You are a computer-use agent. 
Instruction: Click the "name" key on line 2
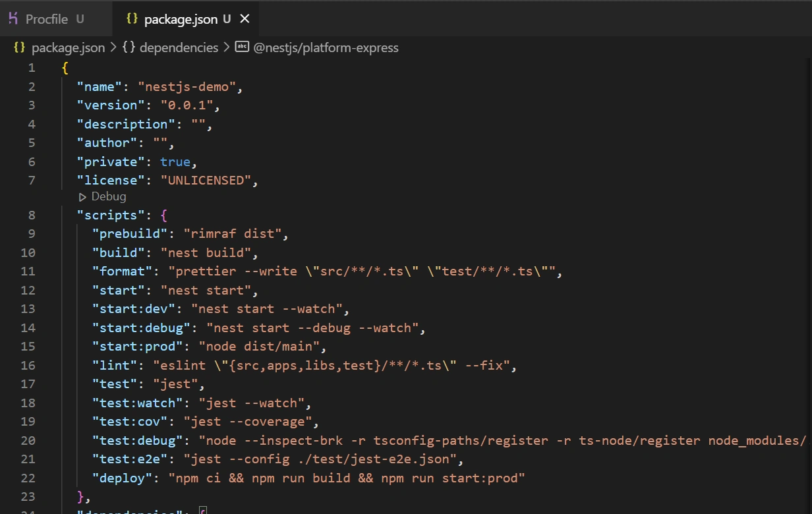tap(100, 86)
